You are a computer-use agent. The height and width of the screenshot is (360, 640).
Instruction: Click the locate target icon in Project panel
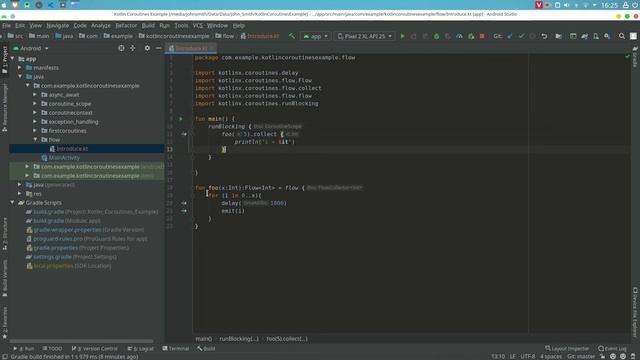click(x=121, y=48)
